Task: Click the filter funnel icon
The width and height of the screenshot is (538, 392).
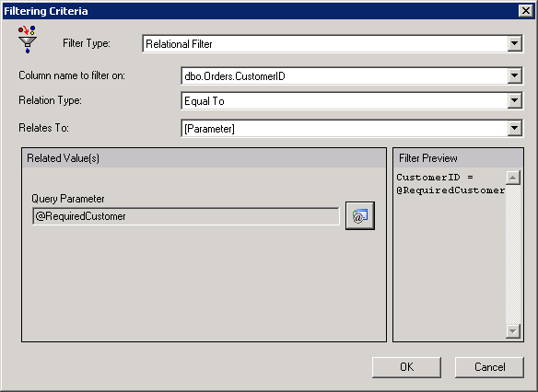Action: [27, 40]
